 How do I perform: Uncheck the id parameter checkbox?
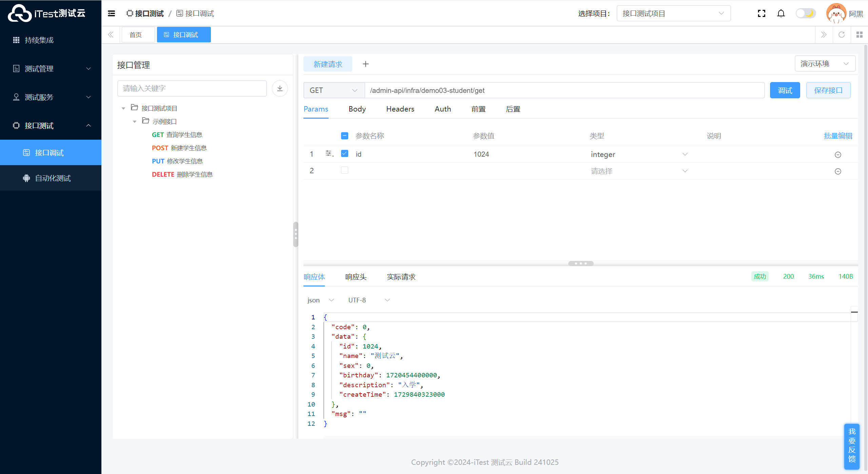point(344,154)
